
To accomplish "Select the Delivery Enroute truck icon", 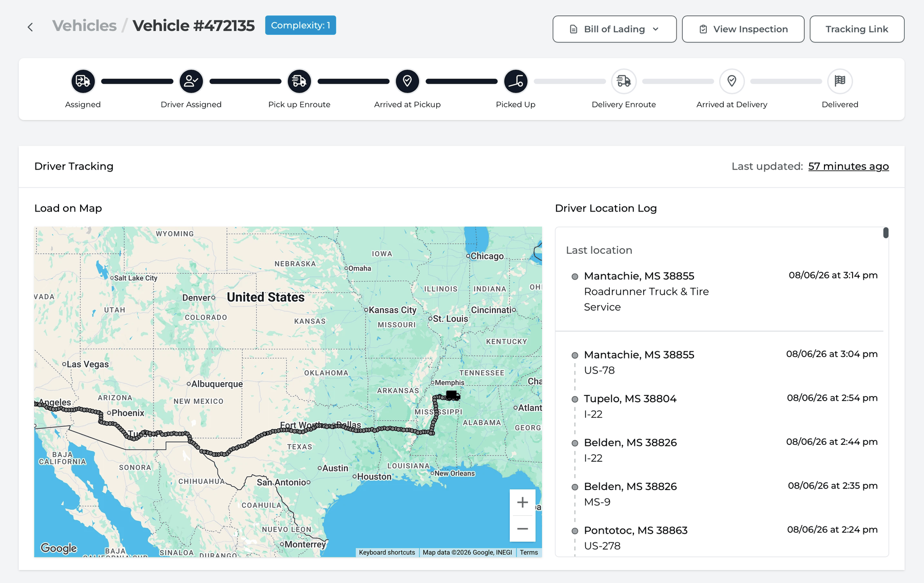I will point(624,81).
